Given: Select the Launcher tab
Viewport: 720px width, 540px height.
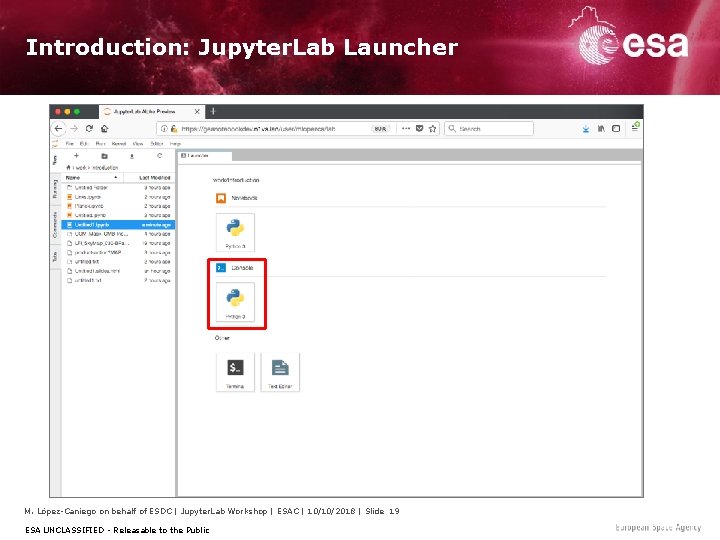Looking at the screenshot, I should point(205,156).
